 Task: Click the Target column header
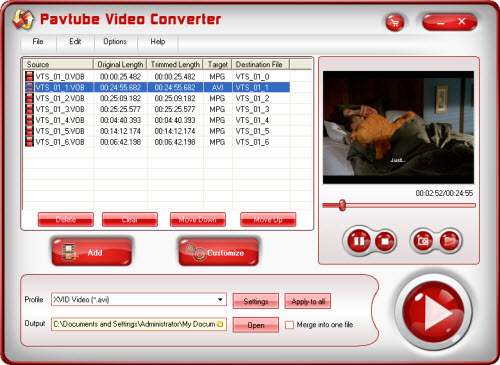[x=218, y=64]
